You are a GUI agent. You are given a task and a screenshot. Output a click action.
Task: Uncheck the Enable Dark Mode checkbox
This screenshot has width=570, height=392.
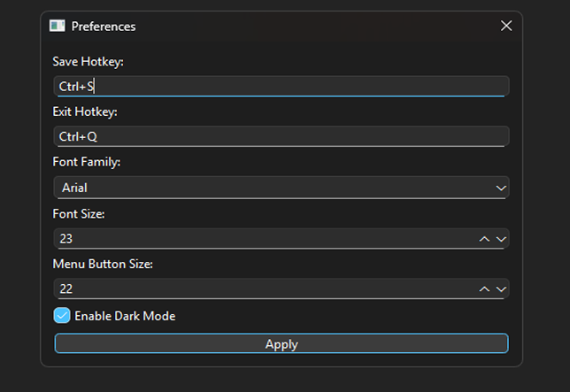(x=62, y=315)
